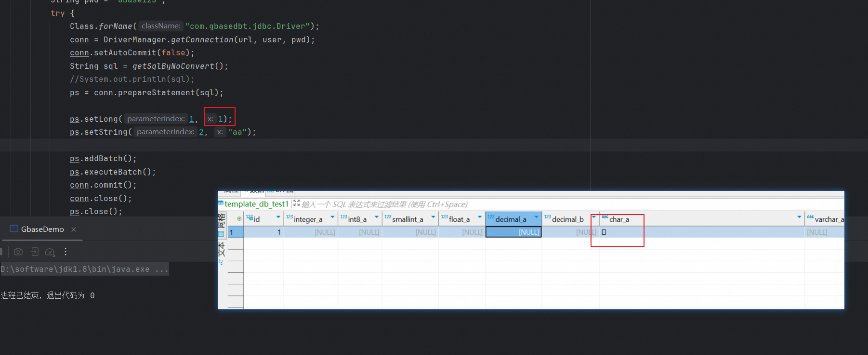Click the id cell with value 1
Image resolution: width=868 pixels, height=355 pixels.
tap(263, 232)
